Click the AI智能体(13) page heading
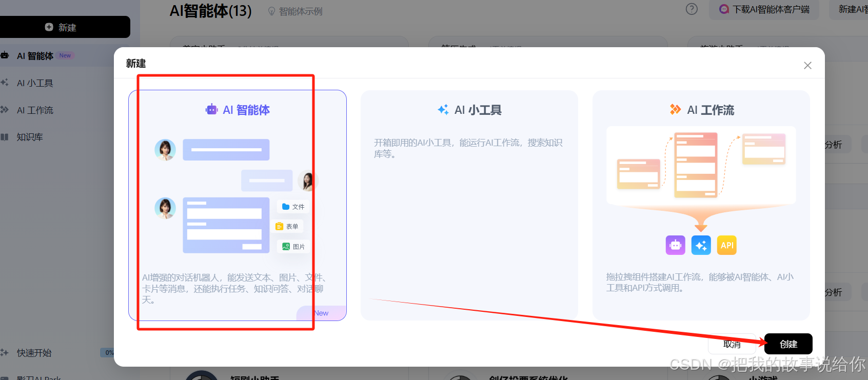Image resolution: width=868 pixels, height=380 pixels. tap(211, 11)
